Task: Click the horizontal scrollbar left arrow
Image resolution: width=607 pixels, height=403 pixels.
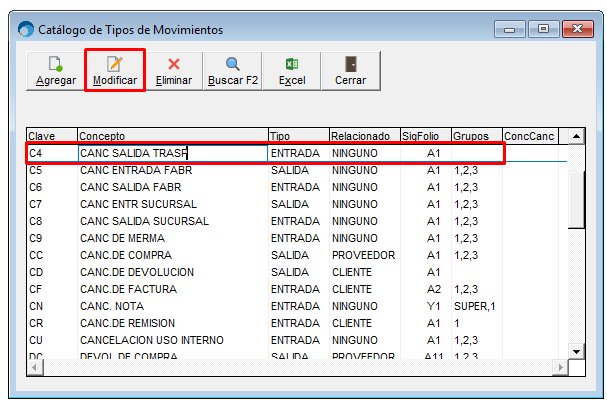Action: coord(35,367)
